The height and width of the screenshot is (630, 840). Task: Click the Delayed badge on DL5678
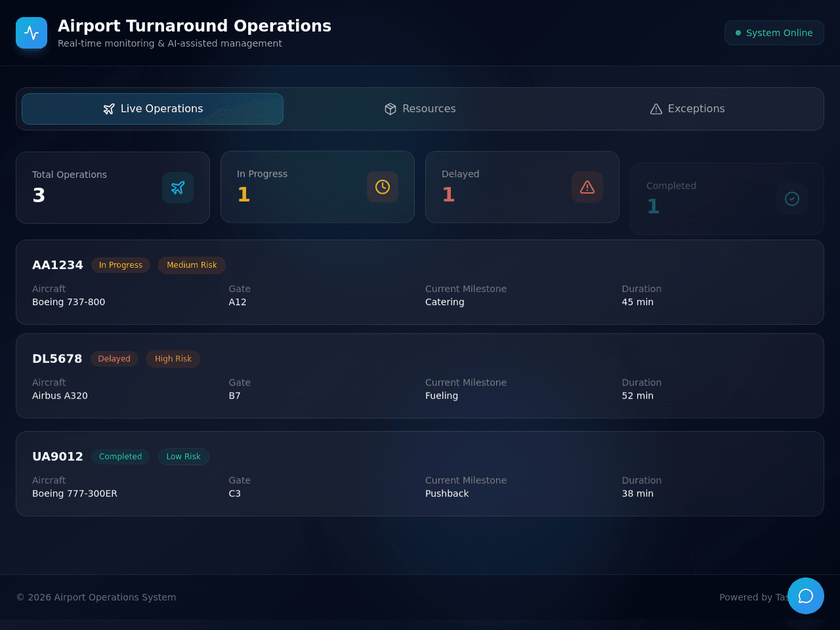[114, 359]
